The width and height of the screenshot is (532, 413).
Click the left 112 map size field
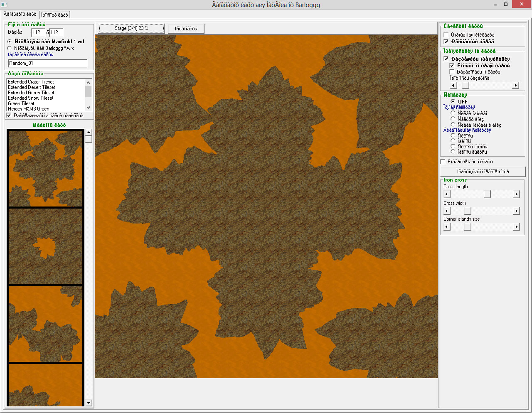click(38, 32)
